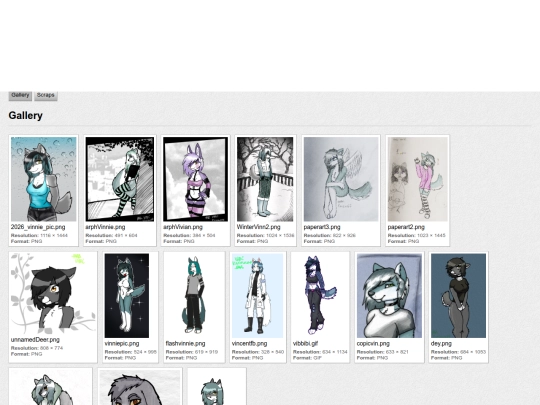Switch to the Gallery tab
Screen dimensions: 540x405
coord(20,96)
